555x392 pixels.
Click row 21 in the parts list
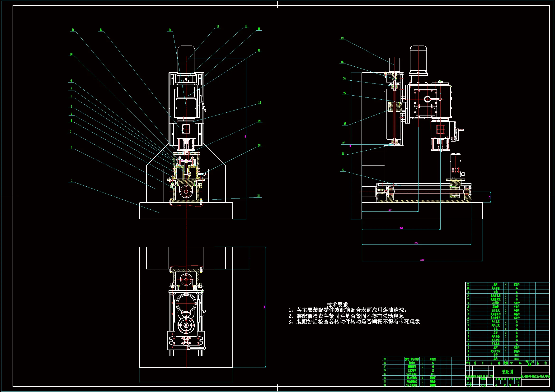(496, 285)
